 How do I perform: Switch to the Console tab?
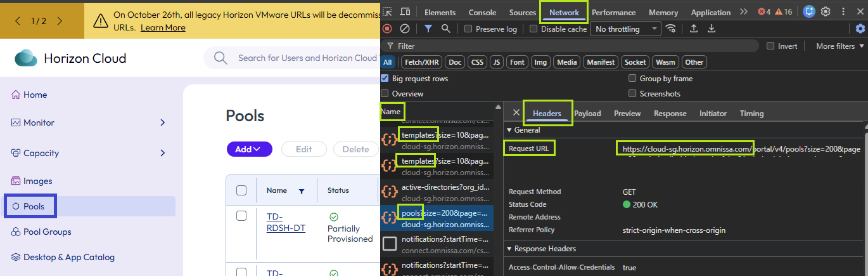[482, 12]
